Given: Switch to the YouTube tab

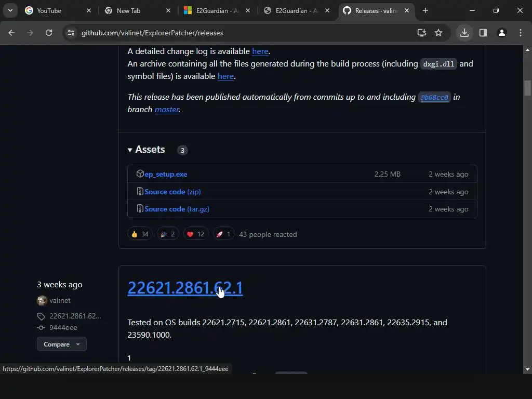Looking at the screenshot, I should [57, 11].
